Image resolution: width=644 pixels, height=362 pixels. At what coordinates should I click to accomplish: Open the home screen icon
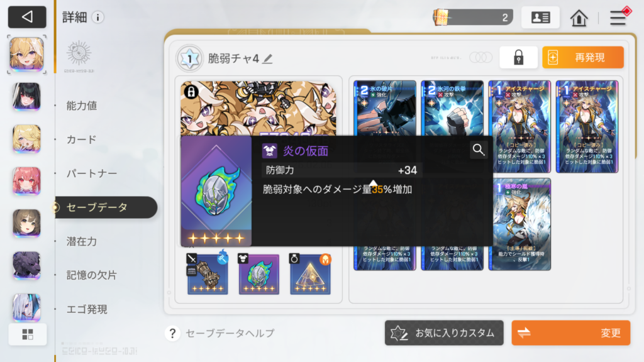[x=579, y=18]
